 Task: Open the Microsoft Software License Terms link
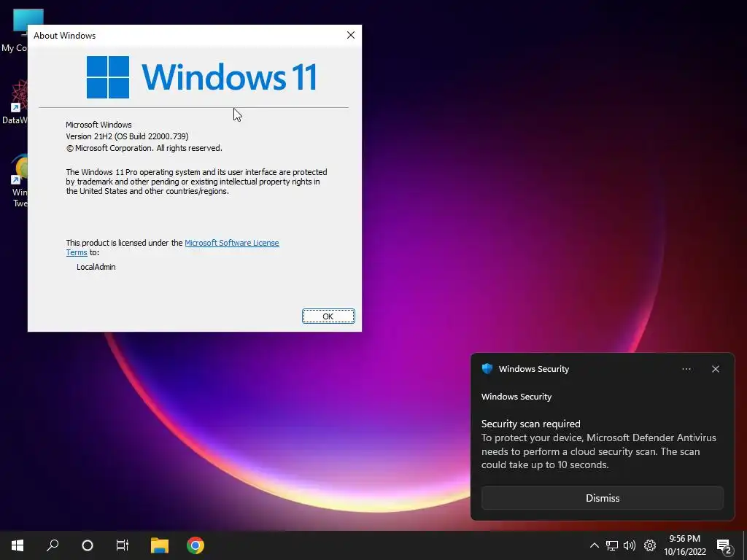pos(231,243)
